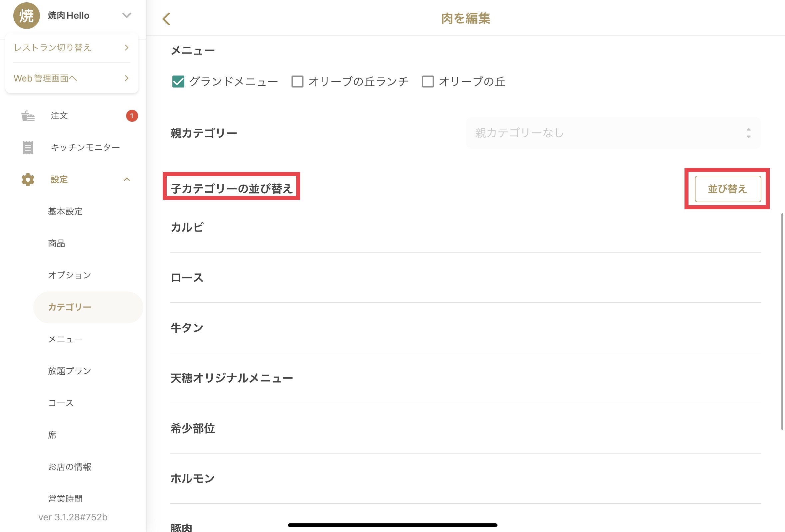This screenshot has height=532, width=785.
Task: Collapse the 設定 section chevron
Action: pyautogui.click(x=127, y=179)
